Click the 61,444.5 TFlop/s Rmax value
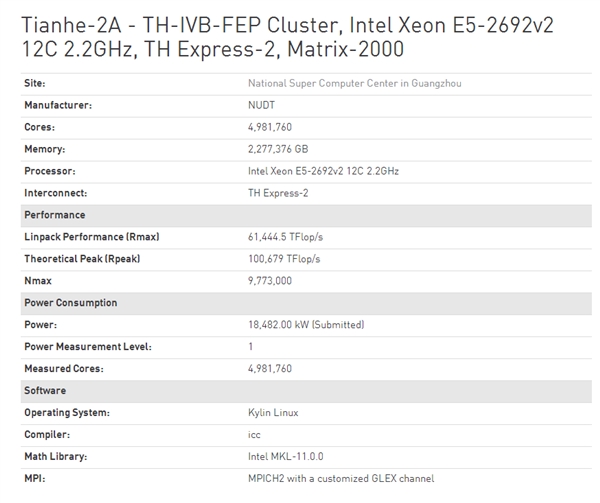Screen dimensions: 600x503 tap(286, 237)
